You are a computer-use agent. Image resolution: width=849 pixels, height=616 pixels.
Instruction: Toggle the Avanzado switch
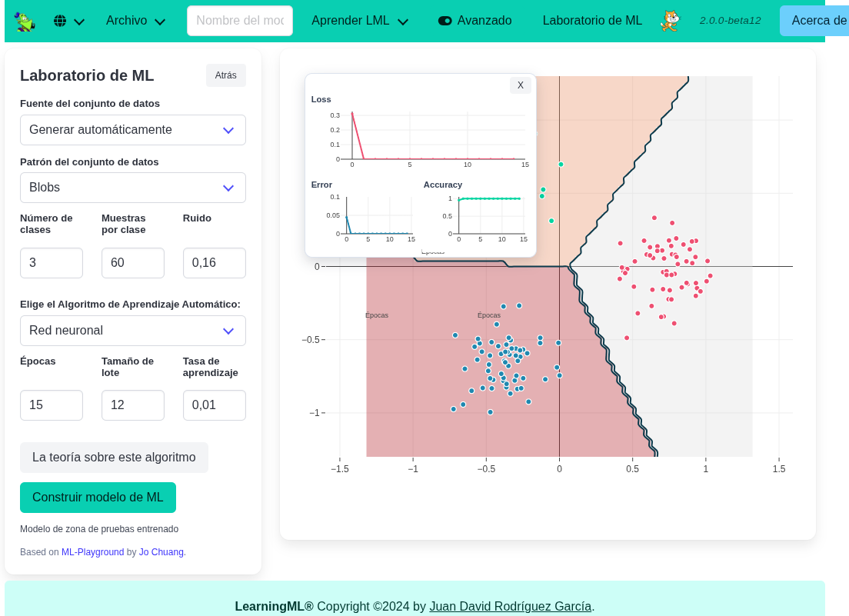click(x=446, y=21)
